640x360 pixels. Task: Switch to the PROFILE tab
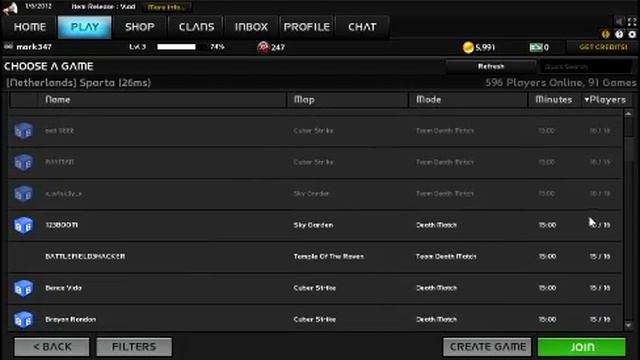click(307, 27)
